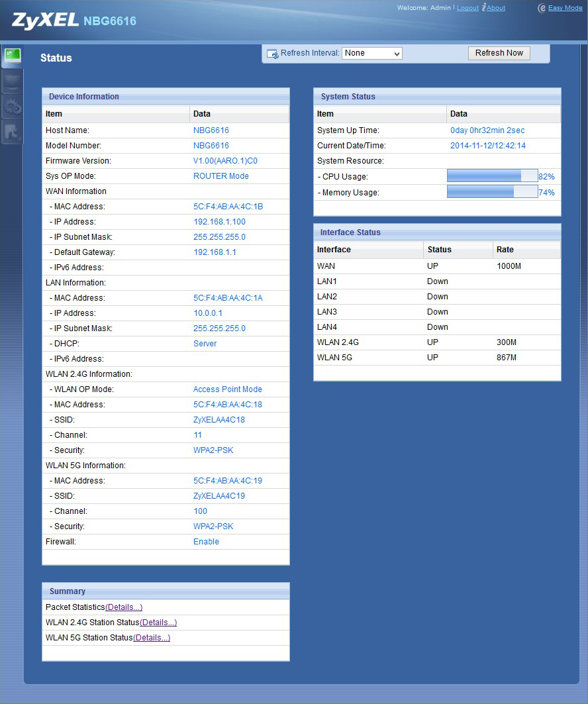Click the 74% memory usage value

[547, 192]
